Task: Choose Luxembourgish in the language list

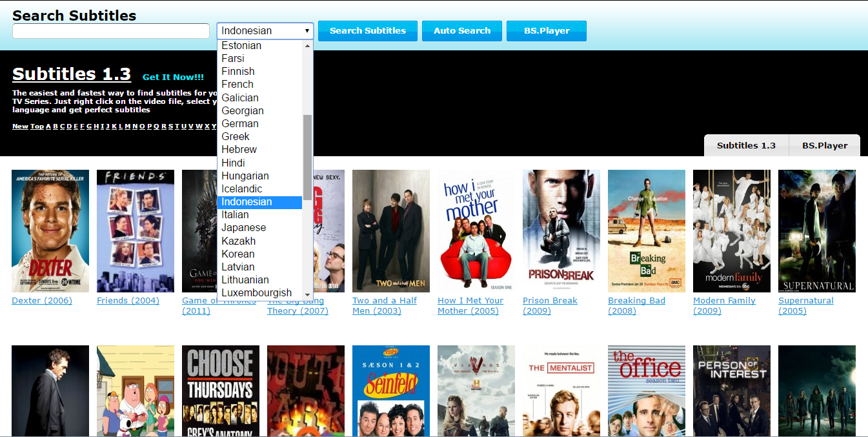Action: (260, 293)
